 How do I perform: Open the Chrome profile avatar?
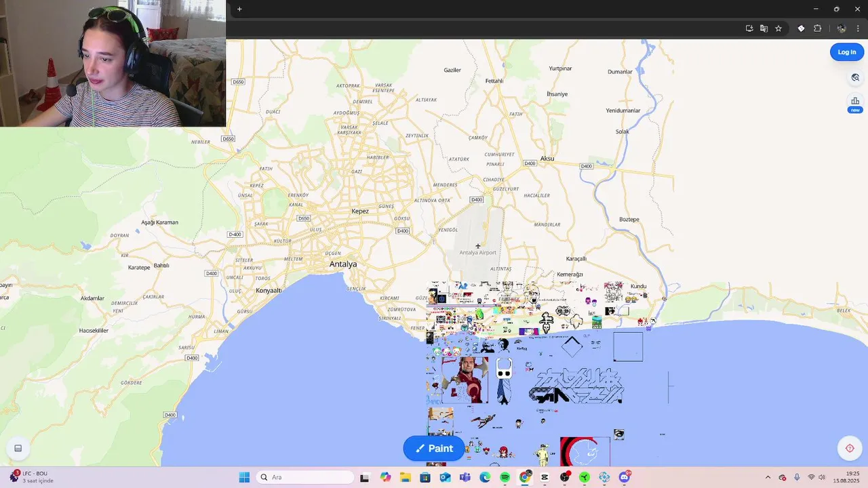(x=842, y=28)
